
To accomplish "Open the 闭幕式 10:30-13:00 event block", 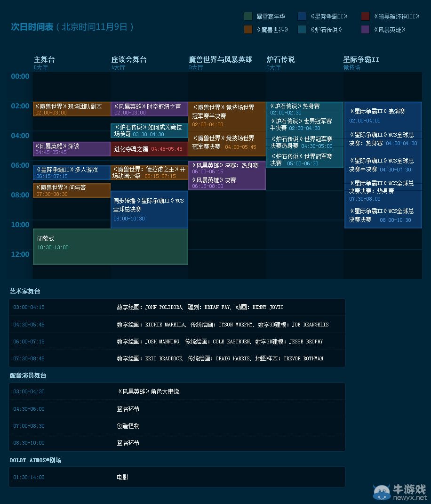I will (x=111, y=246).
